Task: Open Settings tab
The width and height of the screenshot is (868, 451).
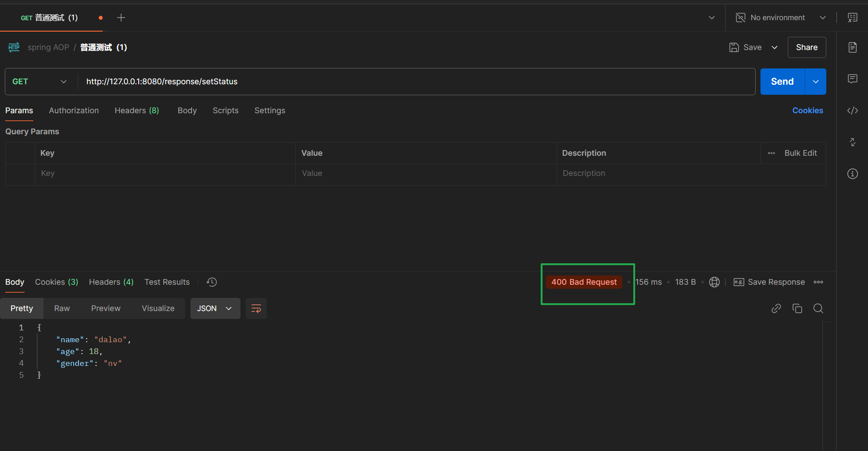Action: click(x=270, y=111)
